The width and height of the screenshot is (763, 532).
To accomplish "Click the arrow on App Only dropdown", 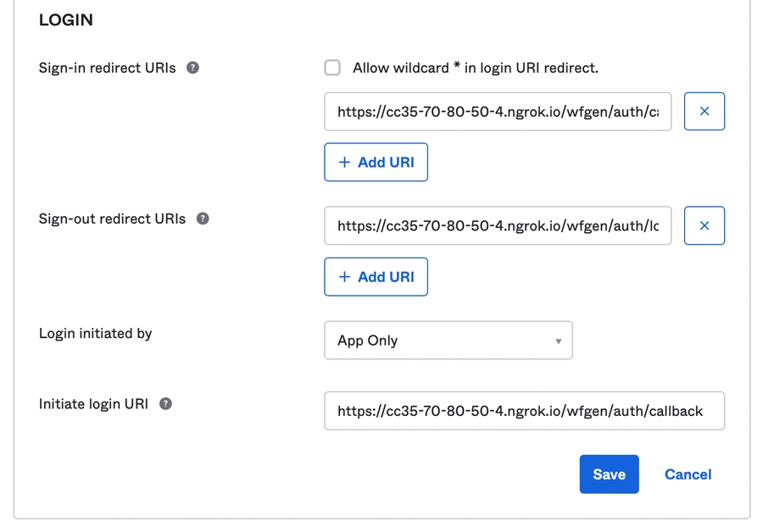I will [558, 341].
